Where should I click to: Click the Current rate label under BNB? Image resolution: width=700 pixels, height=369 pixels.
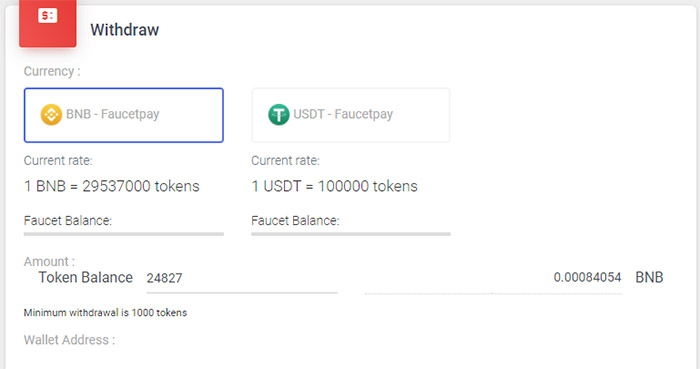point(58,161)
